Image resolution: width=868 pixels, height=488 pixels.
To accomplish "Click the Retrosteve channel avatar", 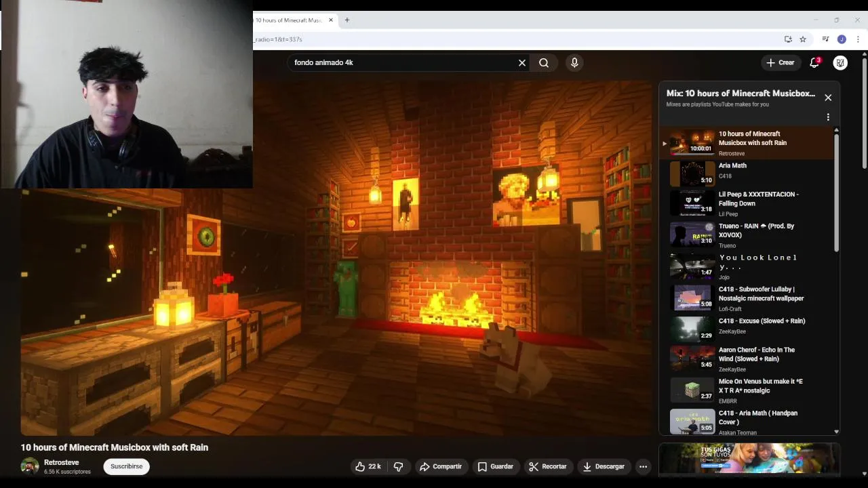I will pyautogui.click(x=30, y=466).
